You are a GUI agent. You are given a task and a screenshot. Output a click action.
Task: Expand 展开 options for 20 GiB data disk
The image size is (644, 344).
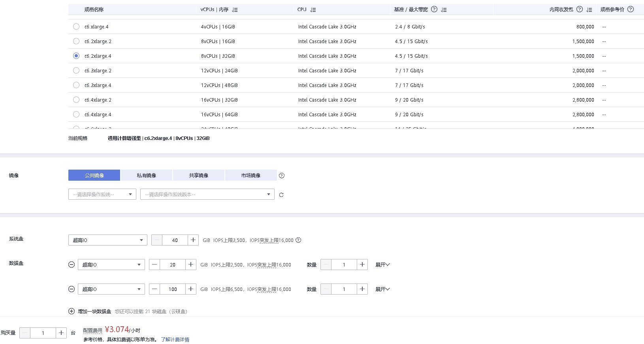coord(382,265)
